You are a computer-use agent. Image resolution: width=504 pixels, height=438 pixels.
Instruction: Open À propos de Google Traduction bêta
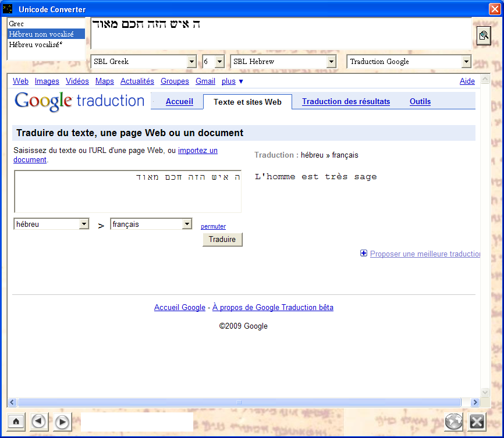pyautogui.click(x=273, y=307)
